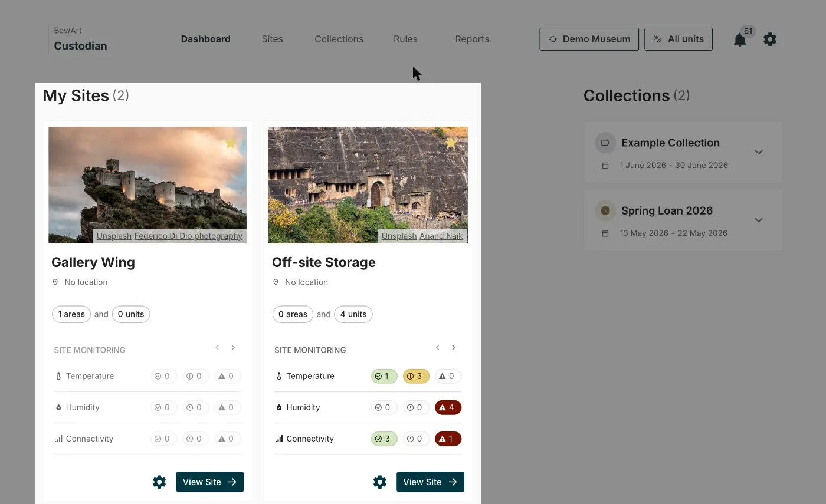This screenshot has width=826, height=504.
Task: Click the Gallery Wing castle thumbnail
Action: 147,185
